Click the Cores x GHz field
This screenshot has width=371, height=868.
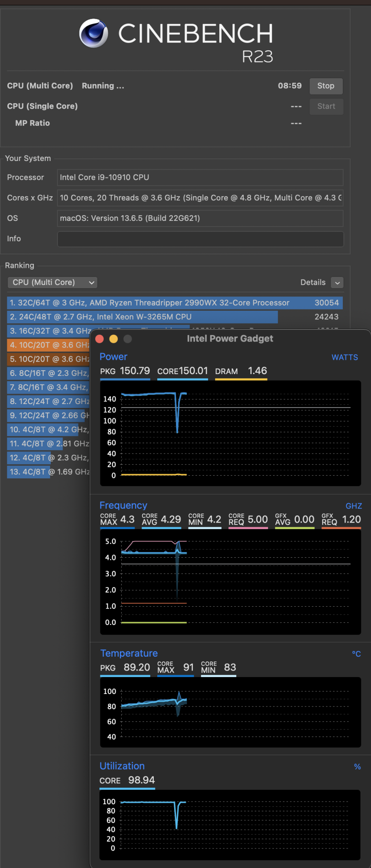[200, 198]
